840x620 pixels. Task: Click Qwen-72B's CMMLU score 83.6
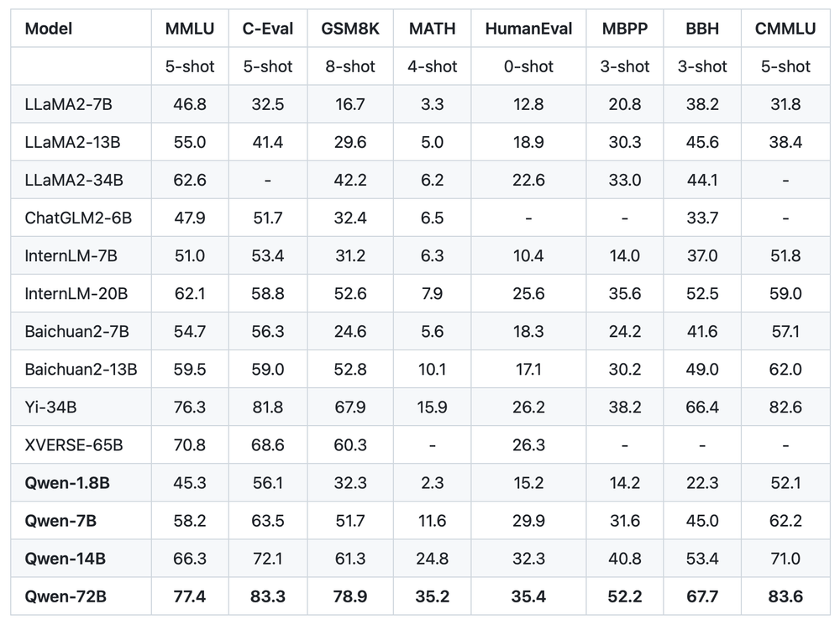tap(785, 596)
